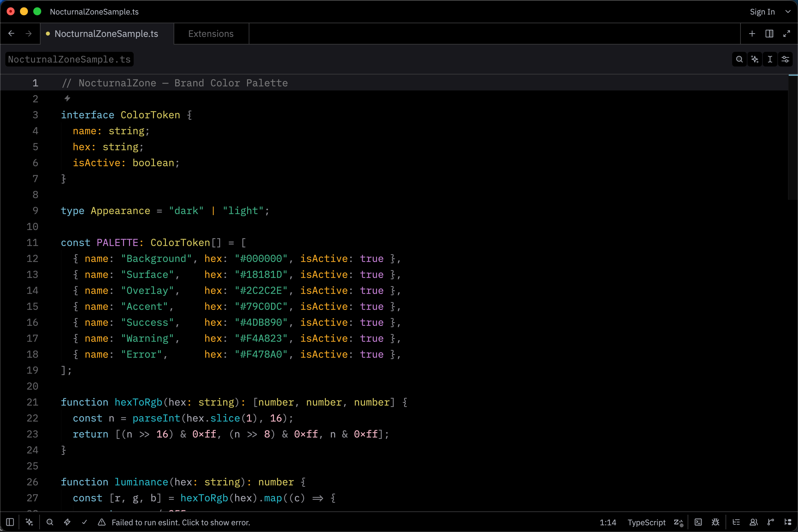The image size is (798, 532).
Task: Open the project tree panel icon
Action: [x=788, y=522]
